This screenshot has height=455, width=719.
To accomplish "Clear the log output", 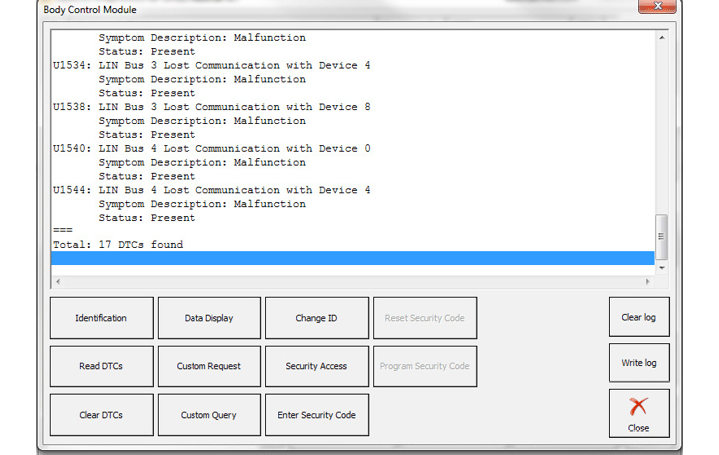I will 638,317.
